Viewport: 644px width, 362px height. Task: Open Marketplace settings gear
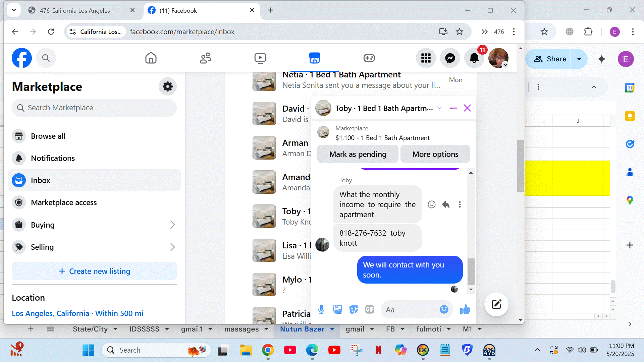(x=167, y=86)
